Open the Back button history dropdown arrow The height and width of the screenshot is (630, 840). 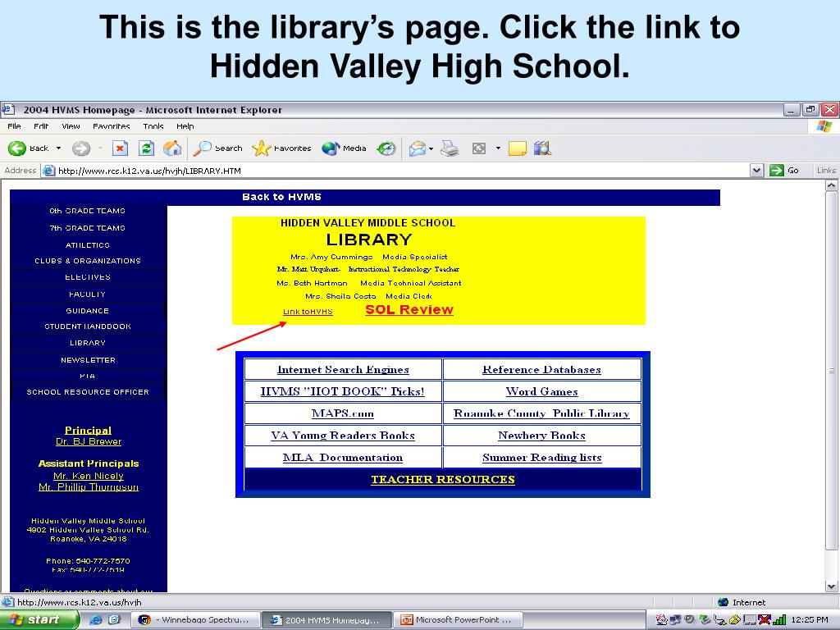tap(58, 148)
